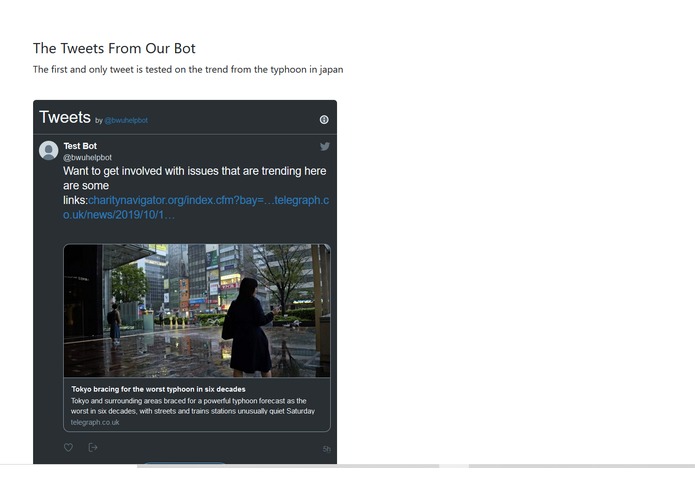
Task: Click the Twitter bird logo icon
Action: (325, 146)
